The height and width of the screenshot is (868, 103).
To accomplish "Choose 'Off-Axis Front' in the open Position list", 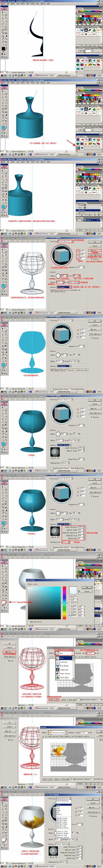I will (64, 818).
